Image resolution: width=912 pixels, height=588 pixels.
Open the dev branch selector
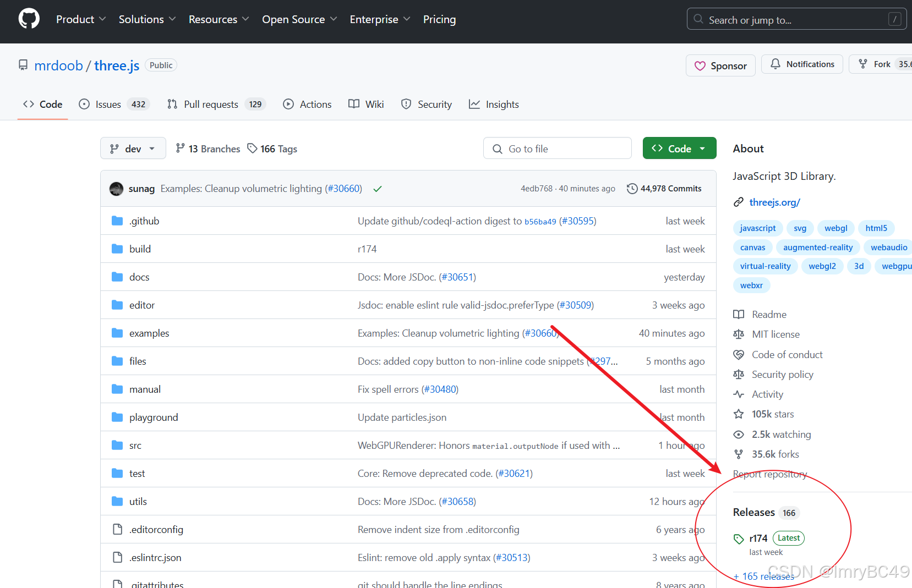[133, 149]
